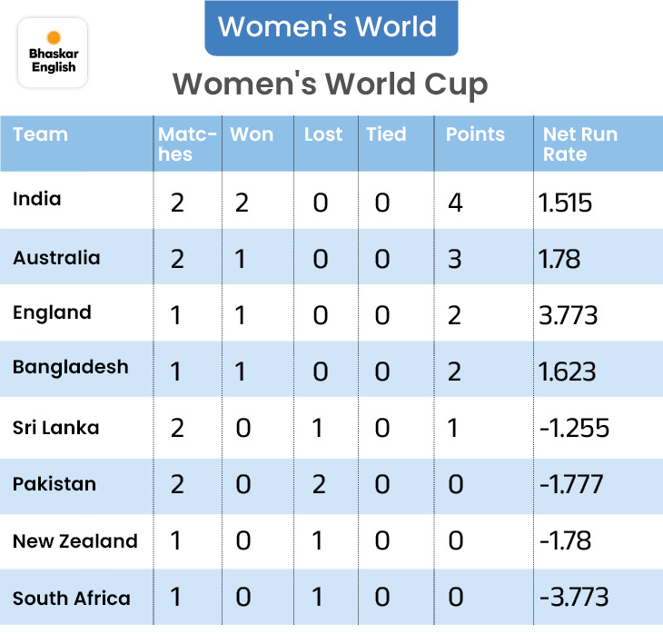Click the Women's World Cup heading
This screenshot has height=644, width=663.
[331, 84]
